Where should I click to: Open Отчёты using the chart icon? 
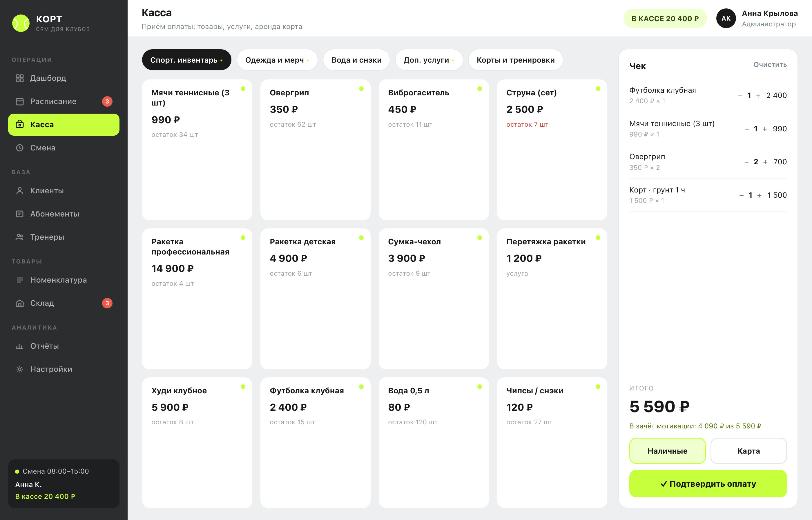point(20,346)
